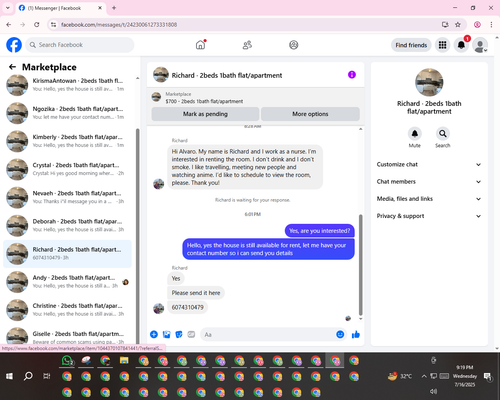Select the Messenger Facebook browser tab
The image size is (500, 400).
click(60, 8)
